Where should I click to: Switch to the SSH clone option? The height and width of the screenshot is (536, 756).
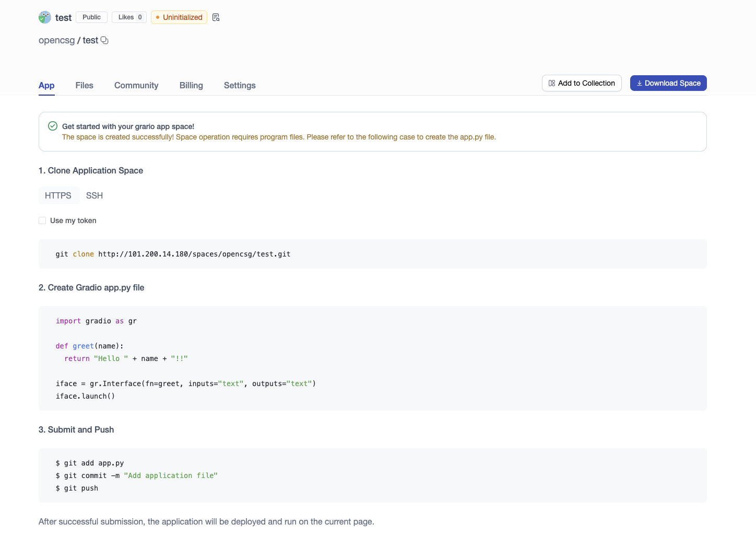pyautogui.click(x=95, y=195)
